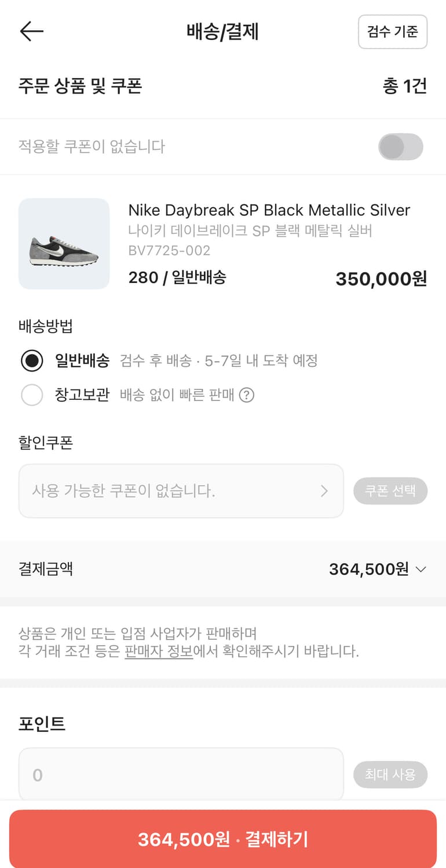Choose the 창고보관 delivery option
Image resolution: width=446 pixels, height=868 pixels.
click(x=32, y=395)
